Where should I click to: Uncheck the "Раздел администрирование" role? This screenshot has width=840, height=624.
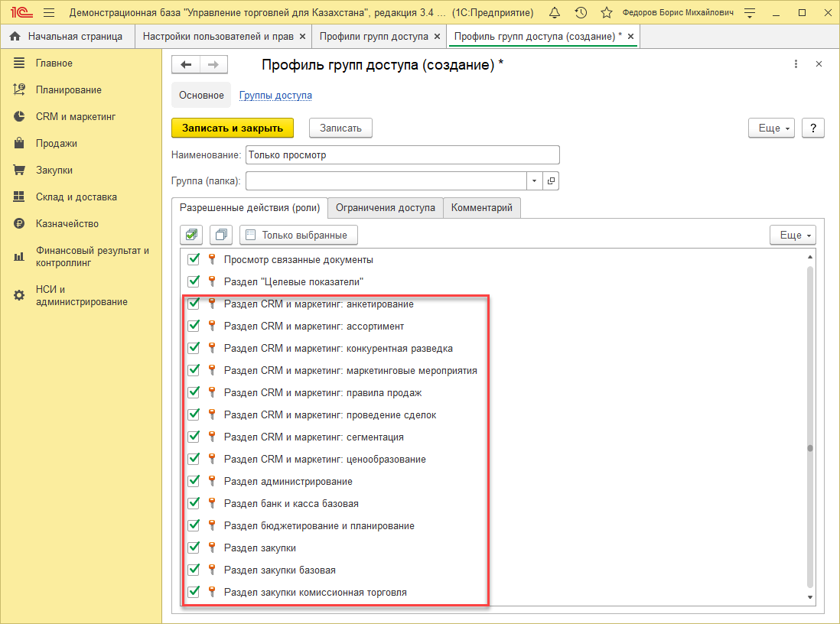tap(194, 481)
